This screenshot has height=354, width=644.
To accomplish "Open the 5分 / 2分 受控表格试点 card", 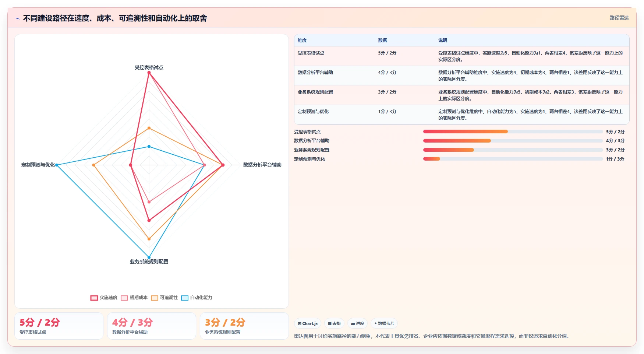I will pyautogui.click(x=59, y=326).
